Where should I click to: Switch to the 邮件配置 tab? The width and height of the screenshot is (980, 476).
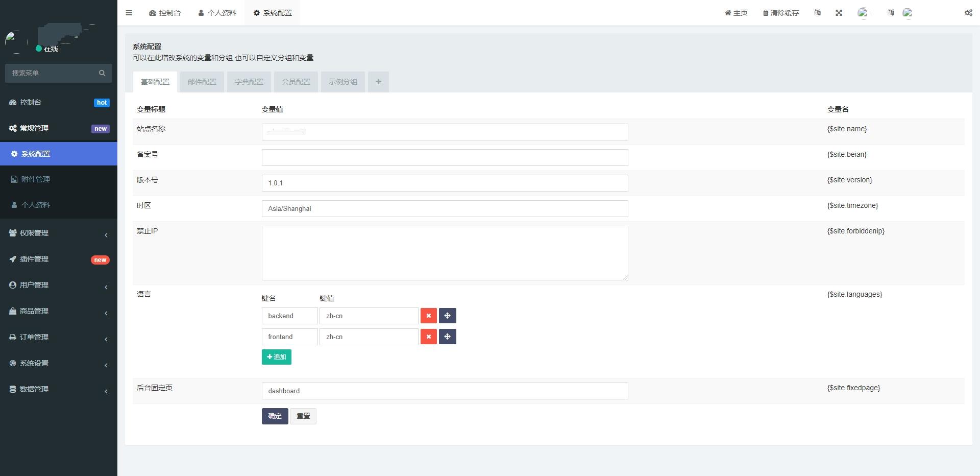[x=202, y=82]
